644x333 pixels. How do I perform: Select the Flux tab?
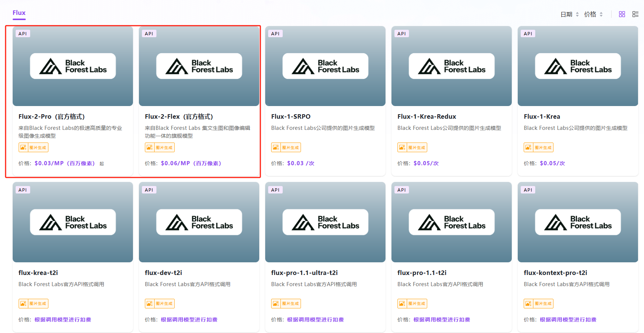[x=19, y=13]
